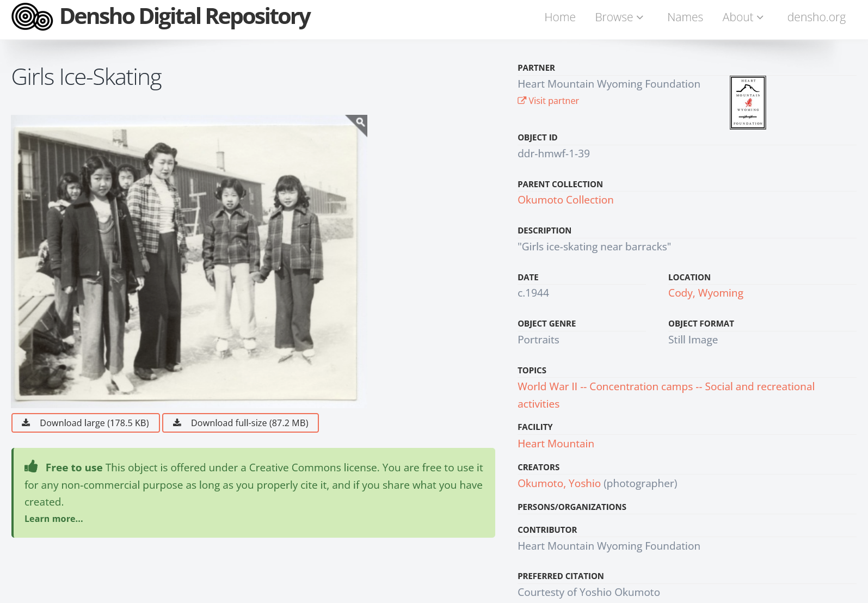Click the Densho spiral logo icon
868x603 pixels.
pos(32,17)
